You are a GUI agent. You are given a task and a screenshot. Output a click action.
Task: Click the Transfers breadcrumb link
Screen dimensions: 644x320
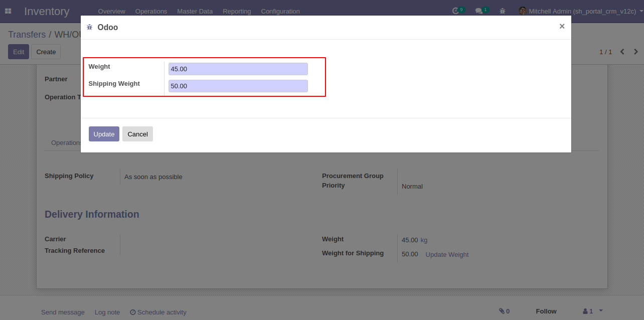click(27, 35)
